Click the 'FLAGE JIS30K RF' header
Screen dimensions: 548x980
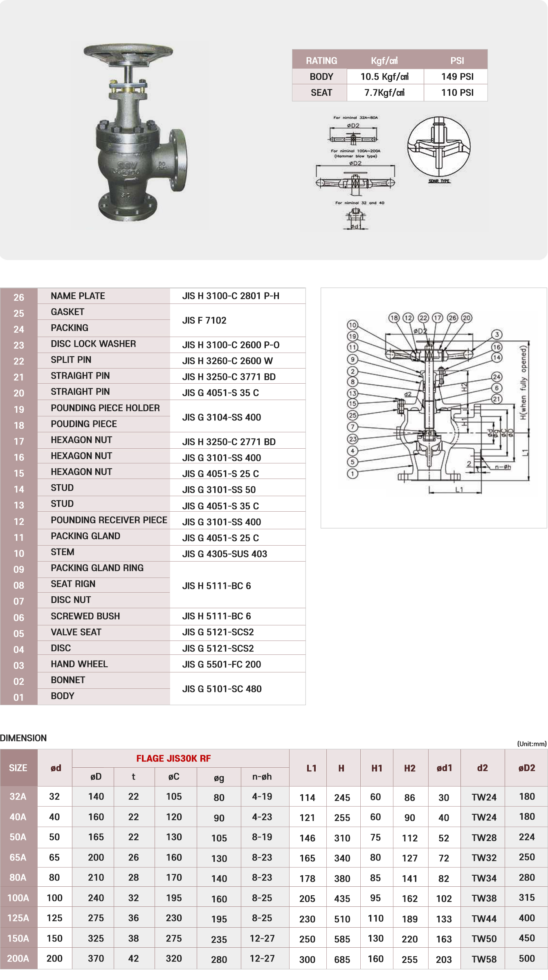click(x=173, y=759)
